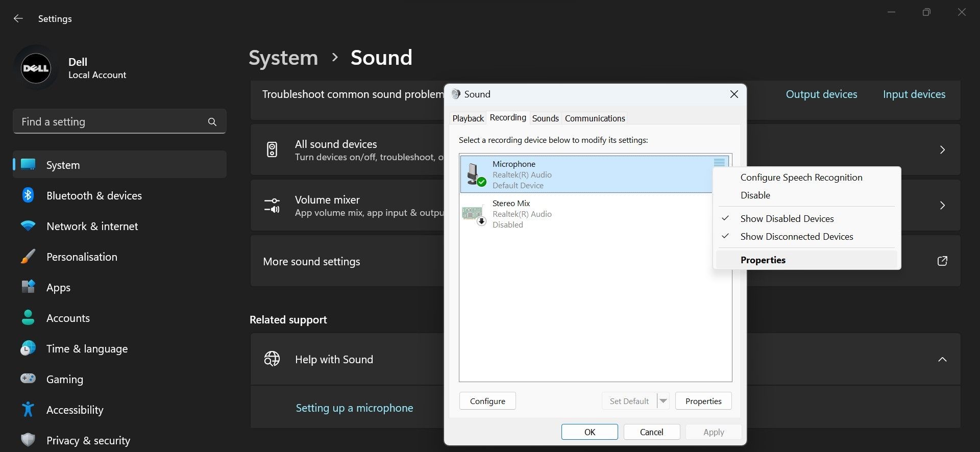Image resolution: width=980 pixels, height=452 pixels.
Task: Click the Accessibility figure icon
Action: 28,409
